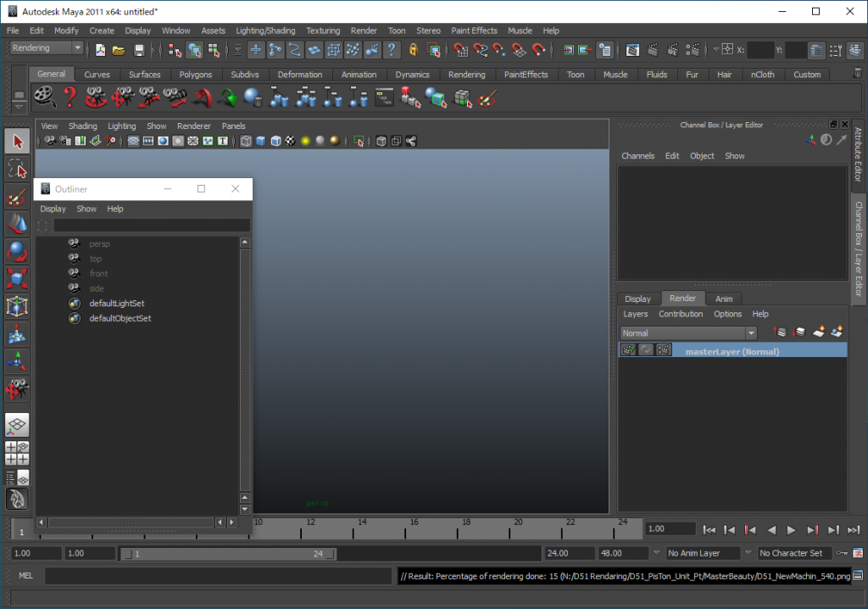
Task: Switch to the Display layer tab
Action: click(x=637, y=299)
